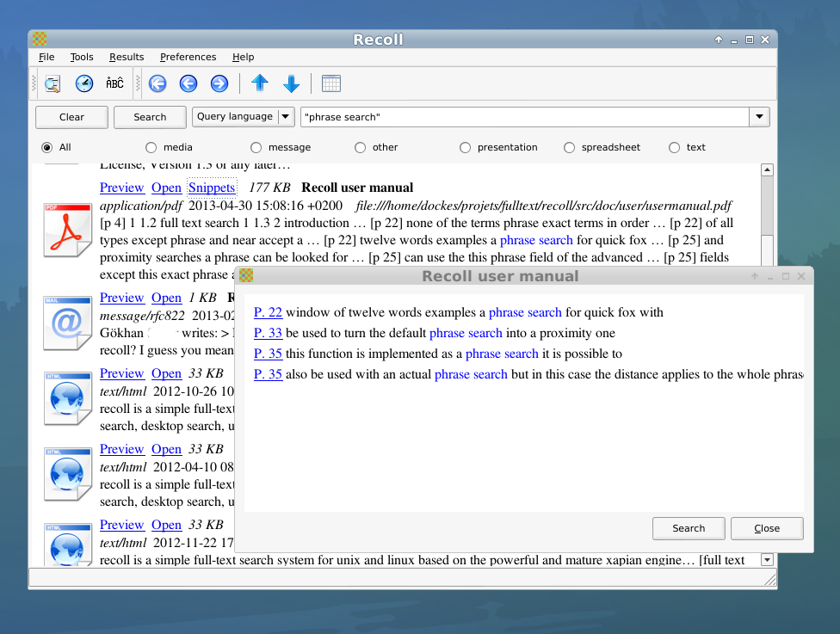Expand the Query language dropdown
This screenshot has width=840, height=634.
[286, 117]
